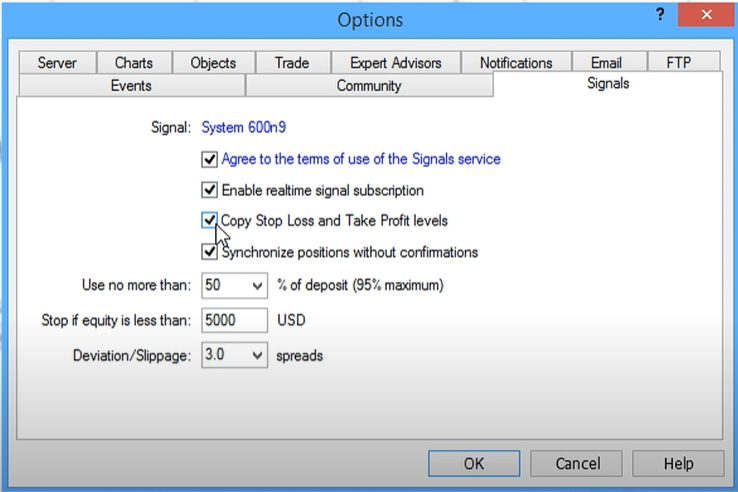Toggle Agree to terms of use checkbox

pos(209,159)
